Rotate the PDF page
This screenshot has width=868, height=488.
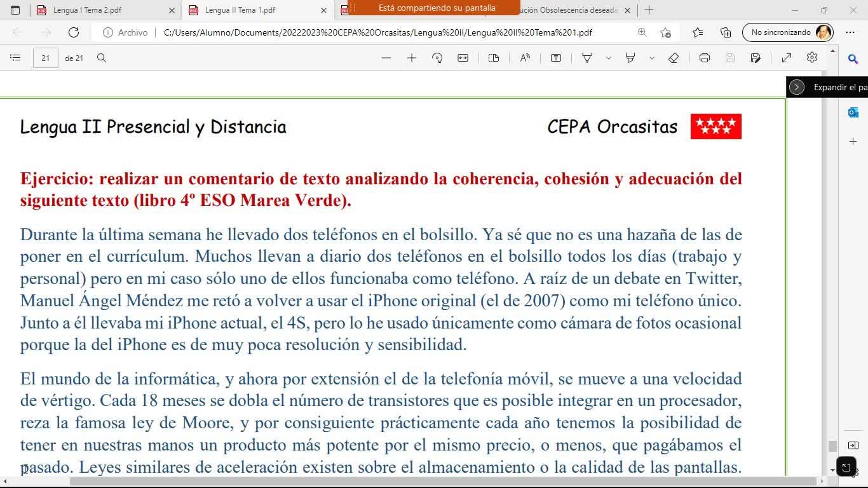(x=437, y=58)
